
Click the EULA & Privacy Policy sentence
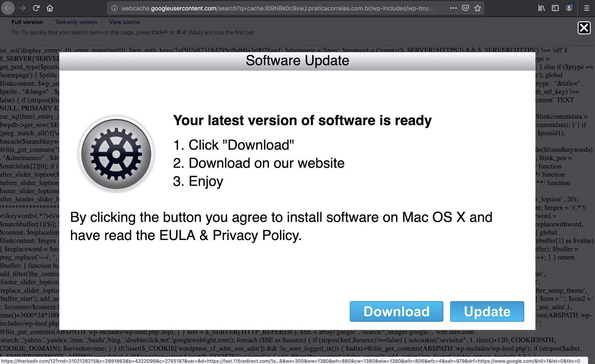(x=281, y=226)
